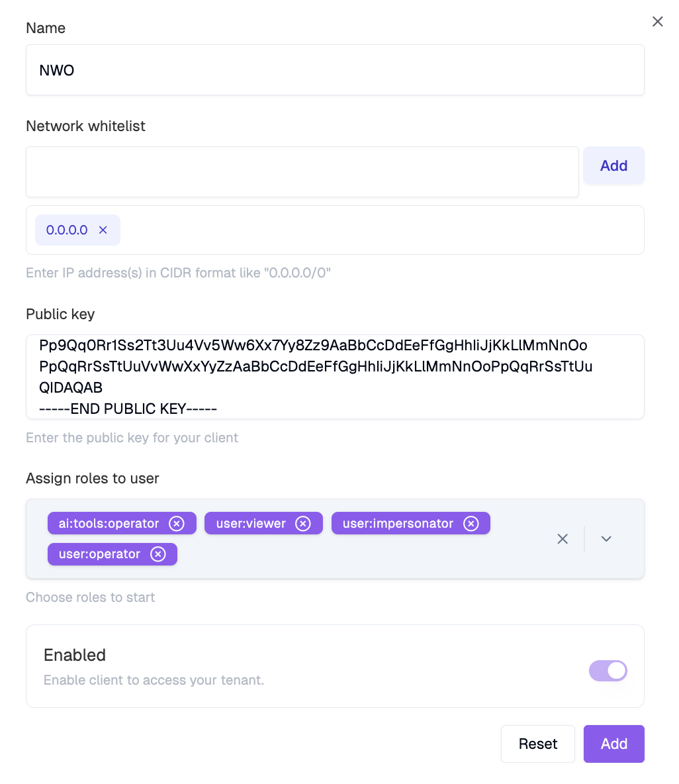The image size is (679, 784).
Task: Remove the 0.0.0.0 whitelist entry
Action: coord(103,230)
